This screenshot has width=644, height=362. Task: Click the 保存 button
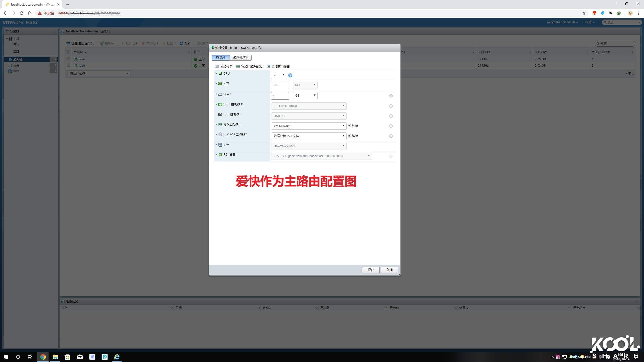click(371, 270)
